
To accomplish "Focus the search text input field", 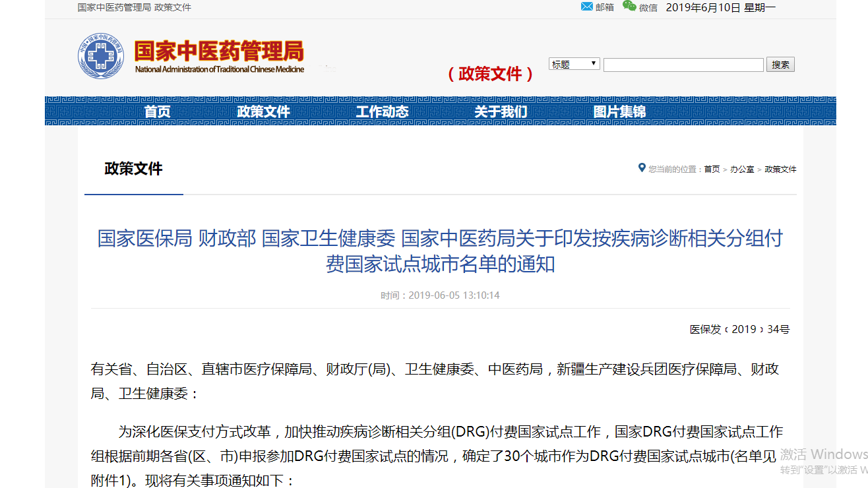I will coord(683,65).
